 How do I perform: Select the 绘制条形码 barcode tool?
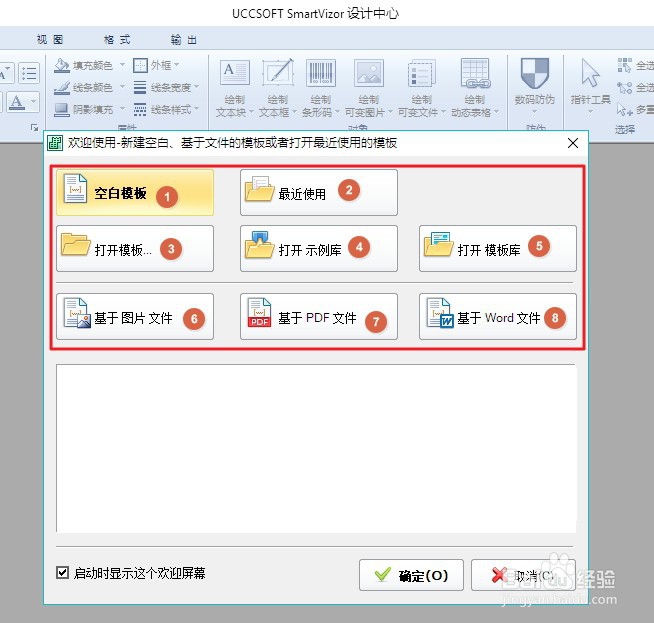pos(320,88)
